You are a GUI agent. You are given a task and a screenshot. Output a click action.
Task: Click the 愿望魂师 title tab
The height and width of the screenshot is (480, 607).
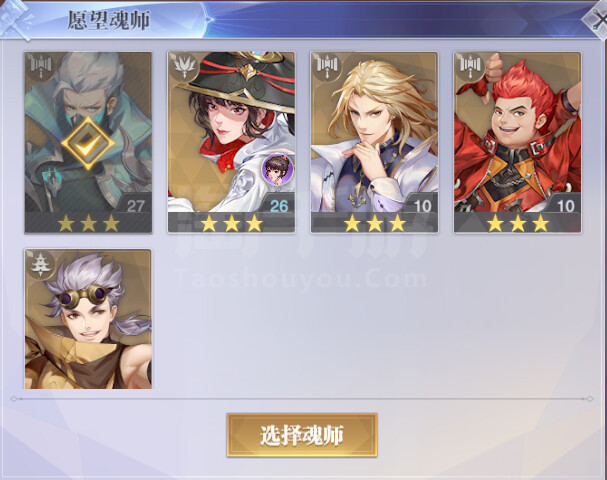(x=109, y=20)
